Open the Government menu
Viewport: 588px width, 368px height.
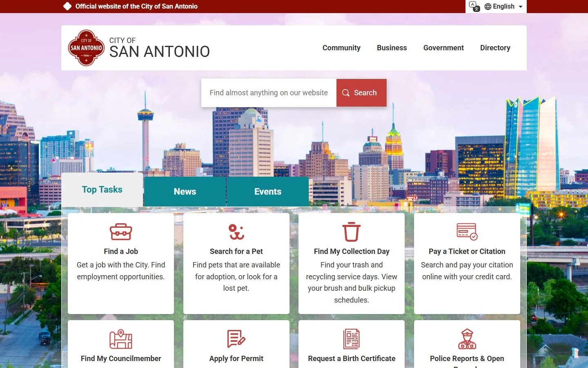[443, 48]
